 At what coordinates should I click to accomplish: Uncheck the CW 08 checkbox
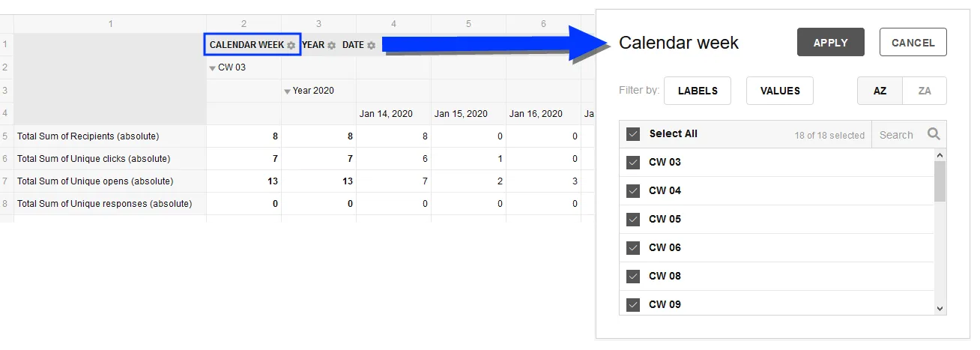633,277
